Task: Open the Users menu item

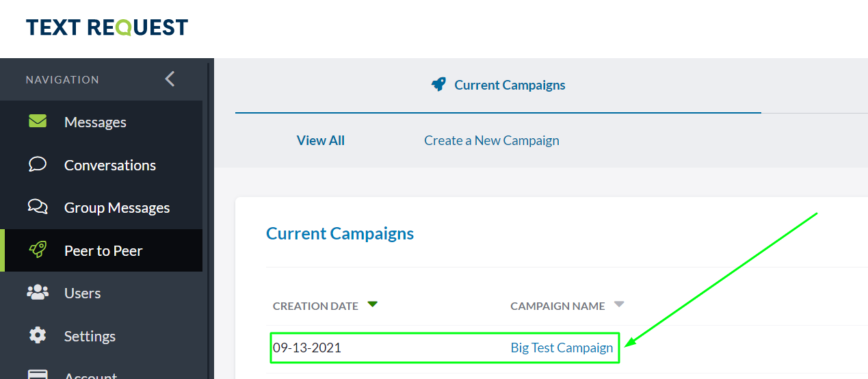Action: coord(82,293)
